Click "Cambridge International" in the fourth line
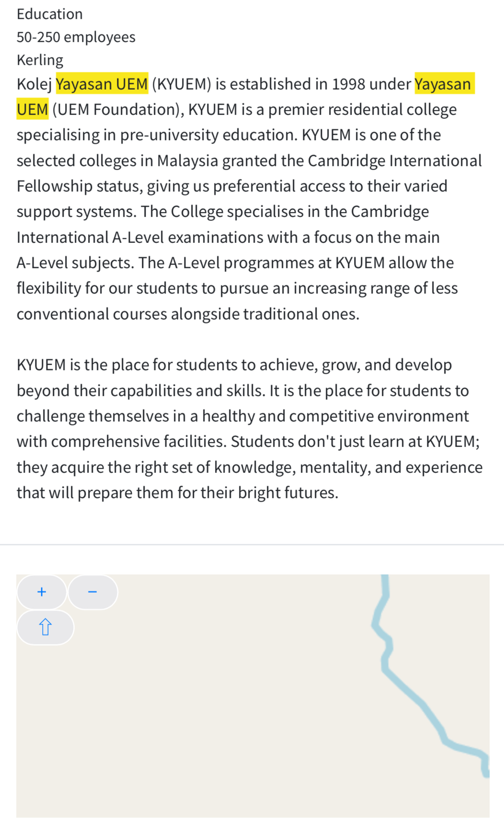The width and height of the screenshot is (504, 825). (x=394, y=161)
